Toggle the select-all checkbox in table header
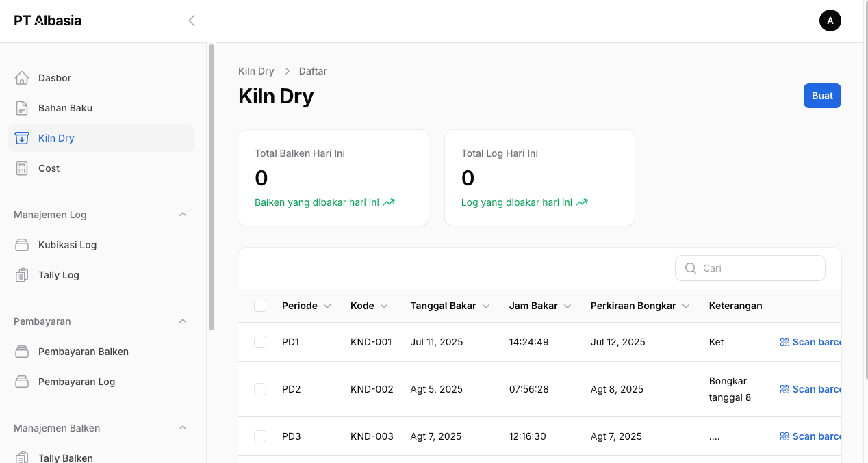 coord(260,306)
